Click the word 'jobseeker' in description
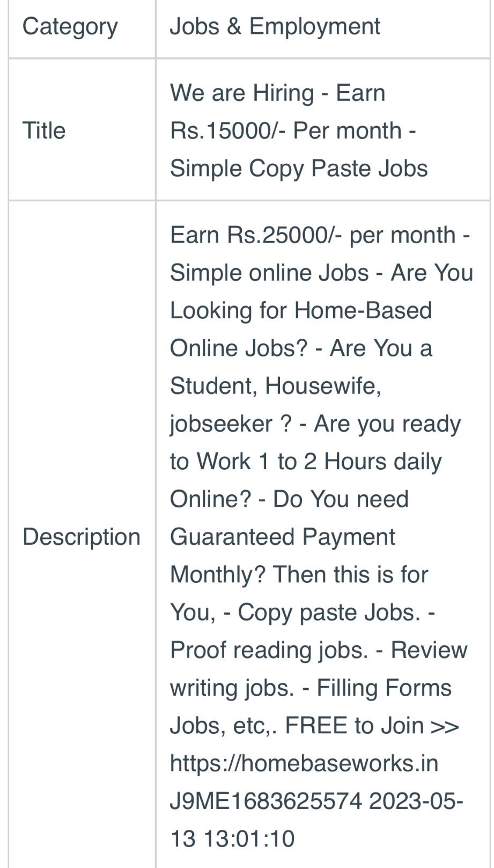 tap(220, 424)
